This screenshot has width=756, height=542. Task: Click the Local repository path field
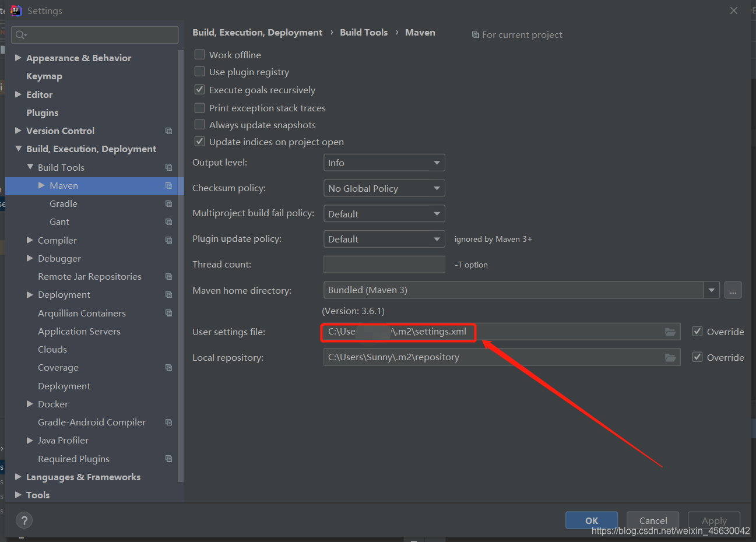pyautogui.click(x=502, y=357)
